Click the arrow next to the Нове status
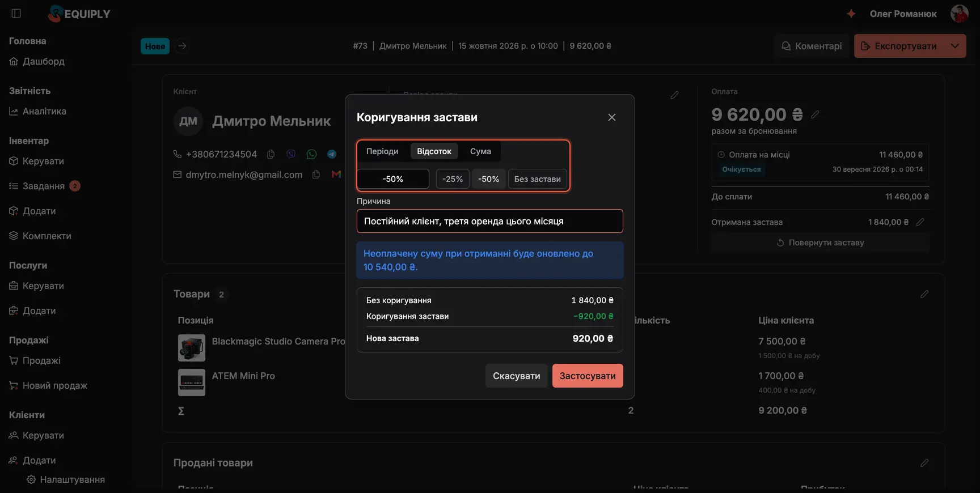The height and width of the screenshot is (493, 980). coord(182,46)
